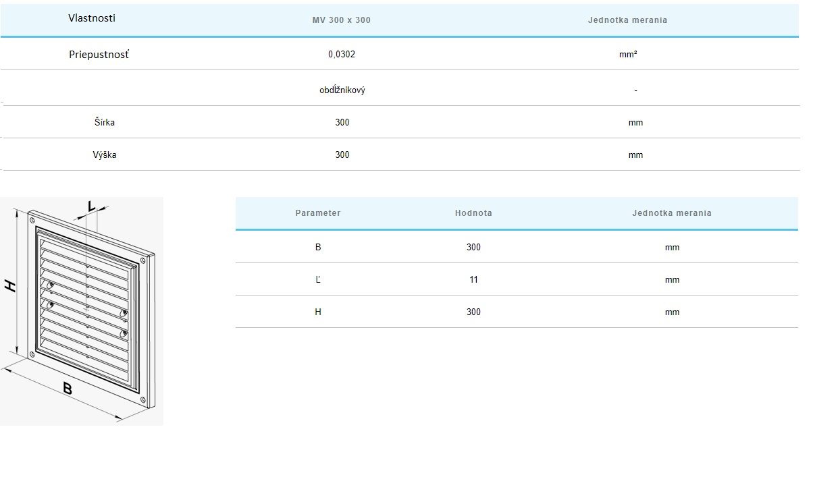Viewport: 838px width, 504px height.
Task: Click Jednotka merania header in top table
Action: pos(627,20)
